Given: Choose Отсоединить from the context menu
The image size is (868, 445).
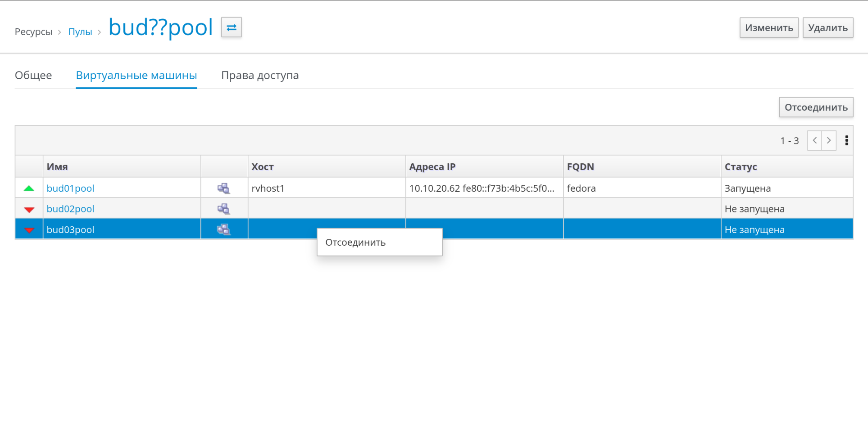Looking at the screenshot, I should click(x=355, y=243).
